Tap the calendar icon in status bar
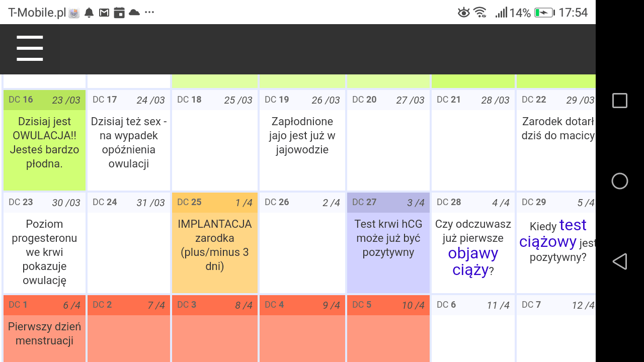This screenshot has height=362, width=644. [x=119, y=13]
